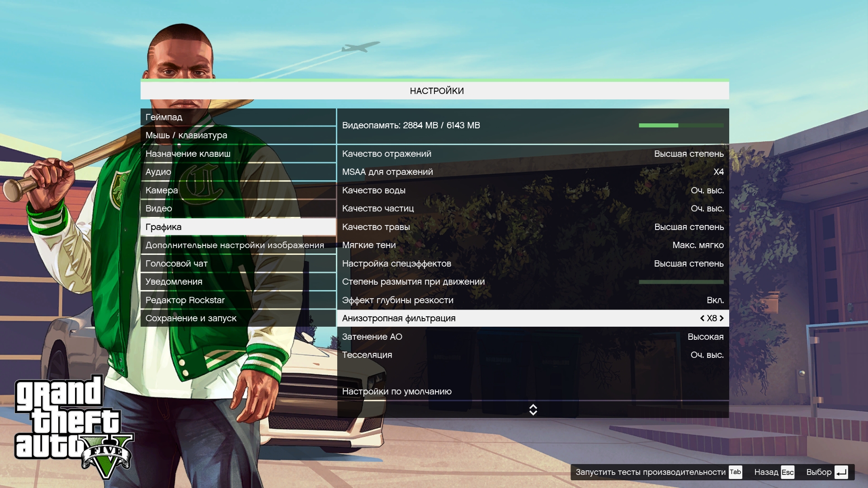Click the Высокая value for Затенение АО

[706, 337]
